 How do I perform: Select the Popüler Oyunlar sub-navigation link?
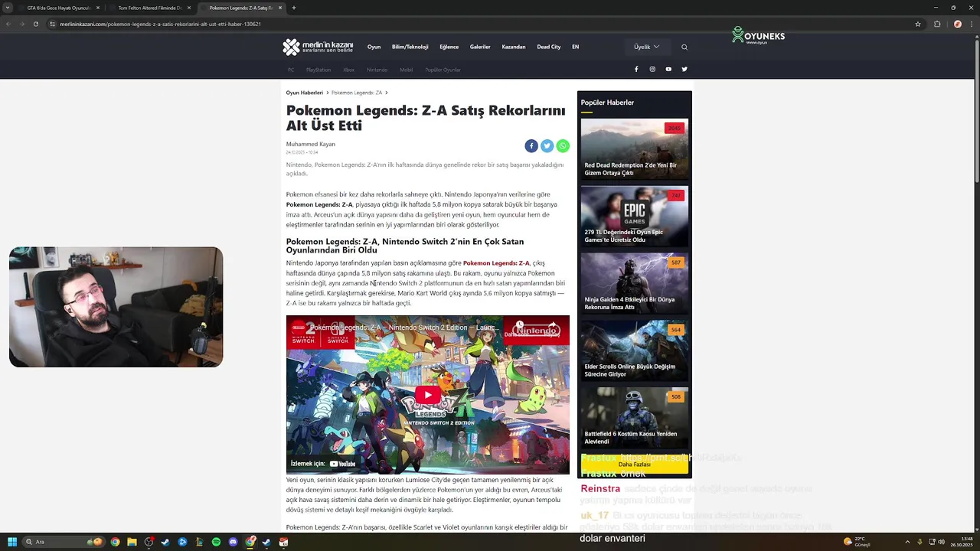pyautogui.click(x=443, y=70)
